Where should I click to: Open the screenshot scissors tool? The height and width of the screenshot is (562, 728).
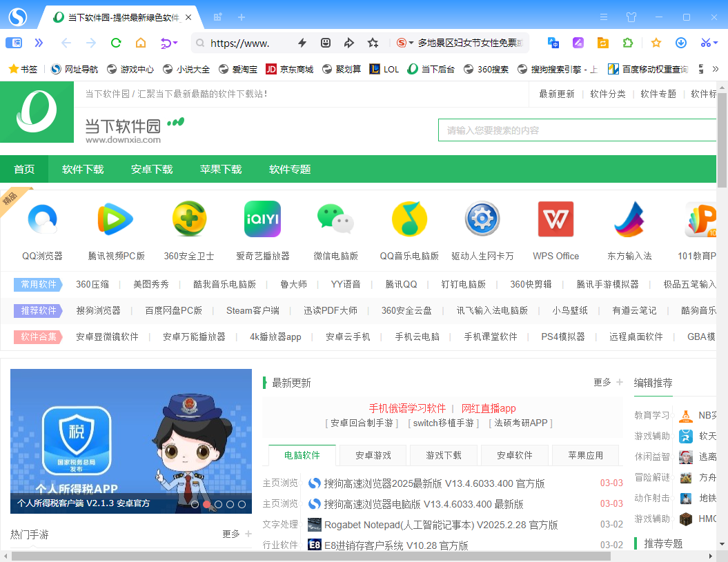point(705,43)
